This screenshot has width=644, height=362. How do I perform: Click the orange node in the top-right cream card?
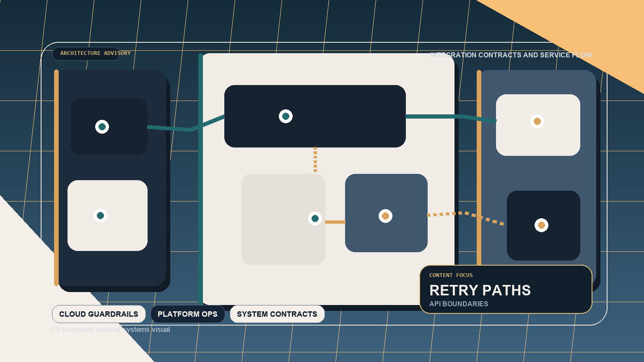[x=538, y=122]
